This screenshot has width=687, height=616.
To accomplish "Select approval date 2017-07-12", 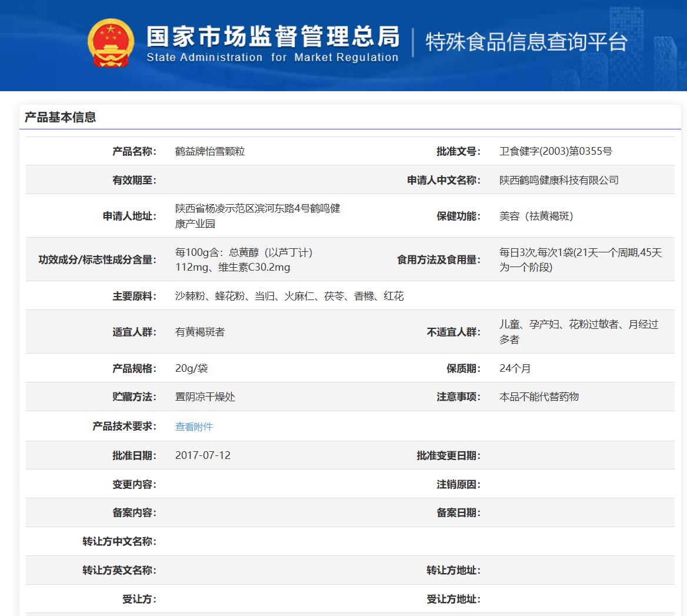I will click(x=203, y=455).
